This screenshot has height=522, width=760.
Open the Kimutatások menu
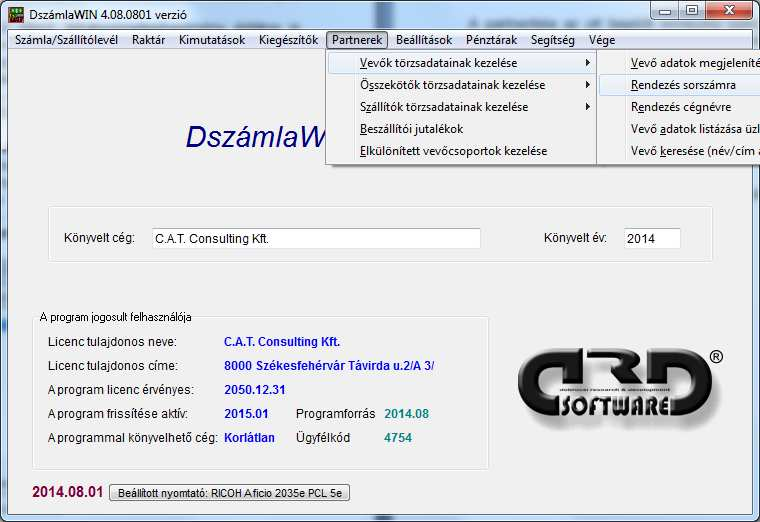coord(212,40)
